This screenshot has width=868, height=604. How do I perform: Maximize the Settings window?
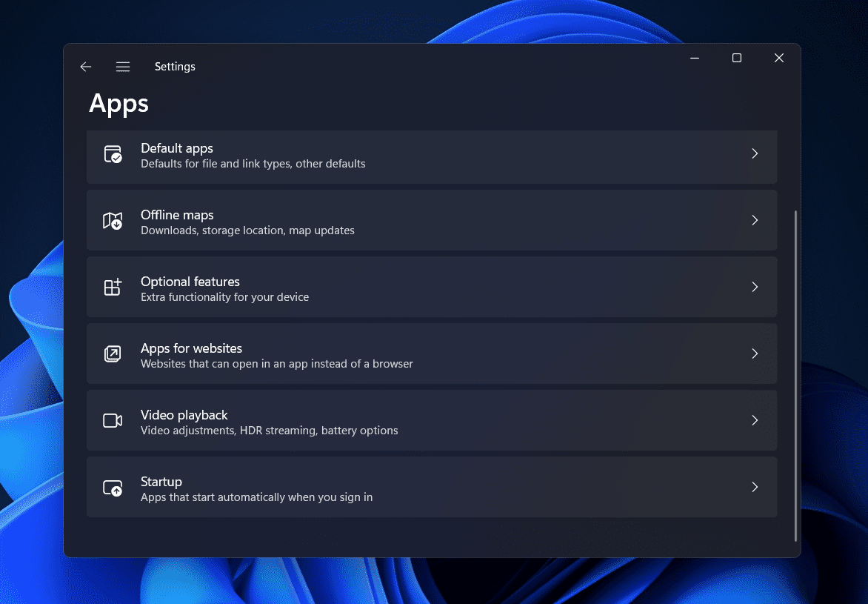click(737, 59)
